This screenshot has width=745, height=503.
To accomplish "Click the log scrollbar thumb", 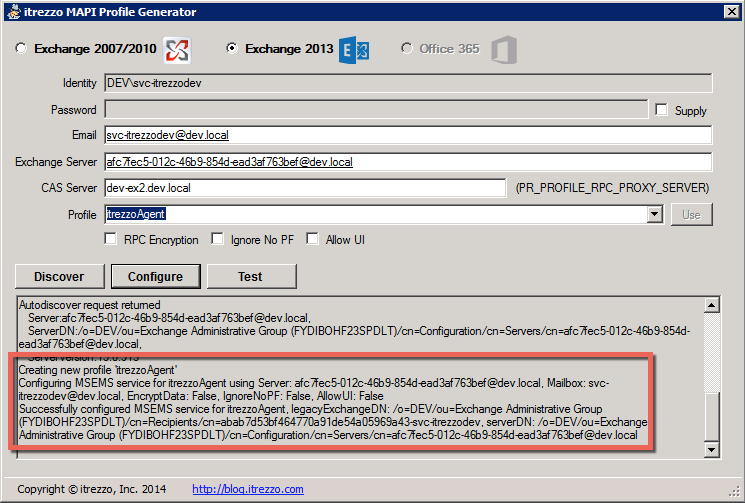I will [x=711, y=417].
